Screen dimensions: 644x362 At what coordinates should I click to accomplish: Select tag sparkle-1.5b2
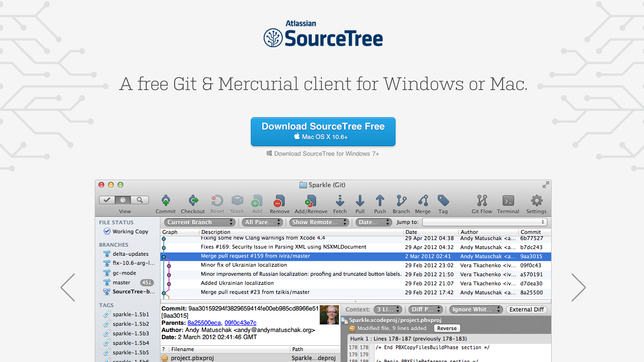point(127,324)
